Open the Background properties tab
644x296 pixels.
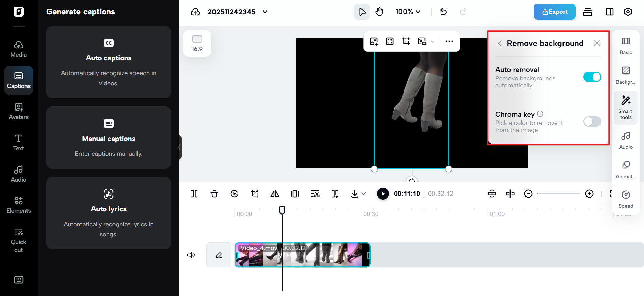click(x=626, y=75)
